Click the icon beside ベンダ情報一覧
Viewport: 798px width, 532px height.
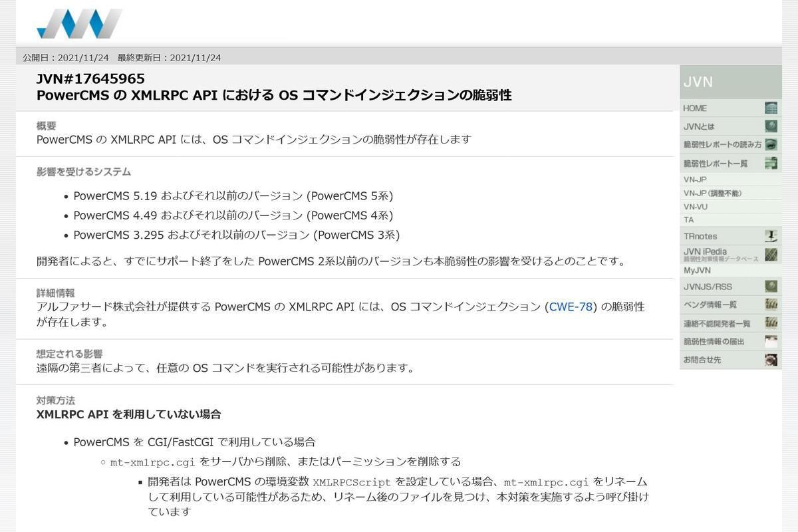coord(771,305)
